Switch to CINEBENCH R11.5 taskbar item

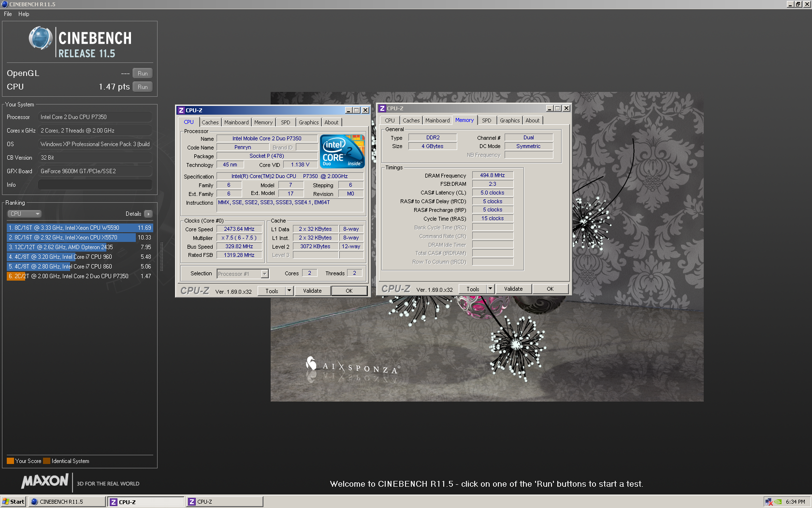pyautogui.click(x=67, y=502)
